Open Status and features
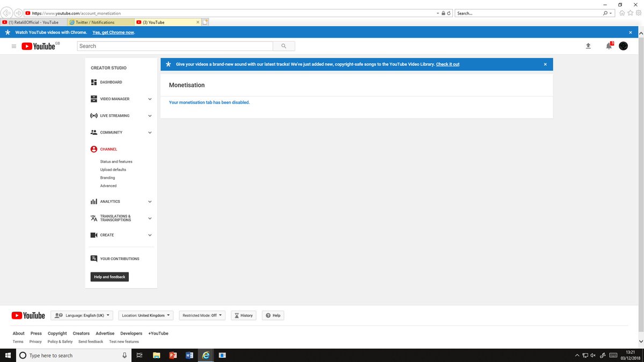 pos(116,161)
